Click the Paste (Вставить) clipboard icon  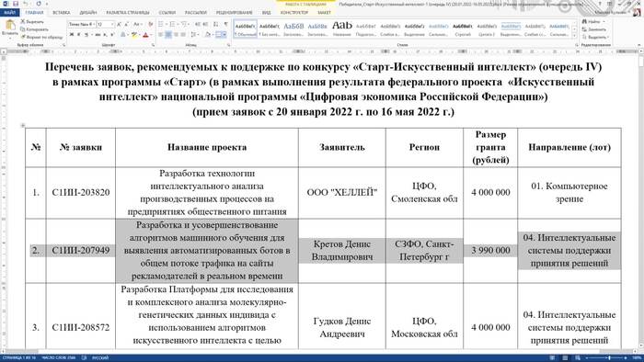10,25
